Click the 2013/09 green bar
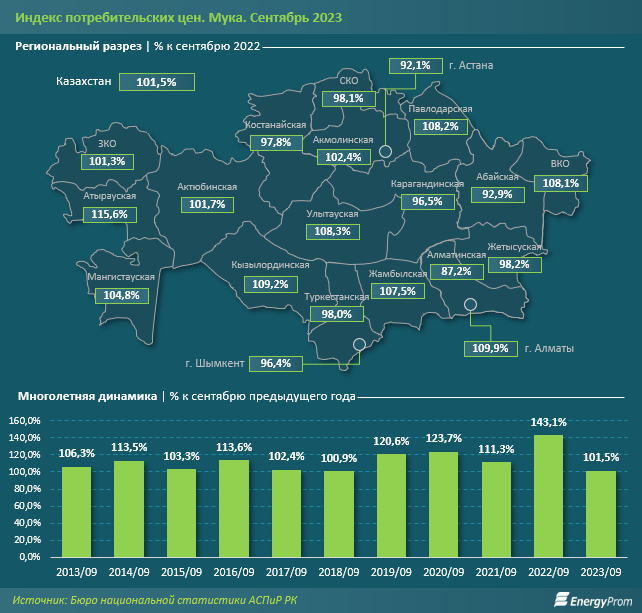642x613 pixels. 77,512
